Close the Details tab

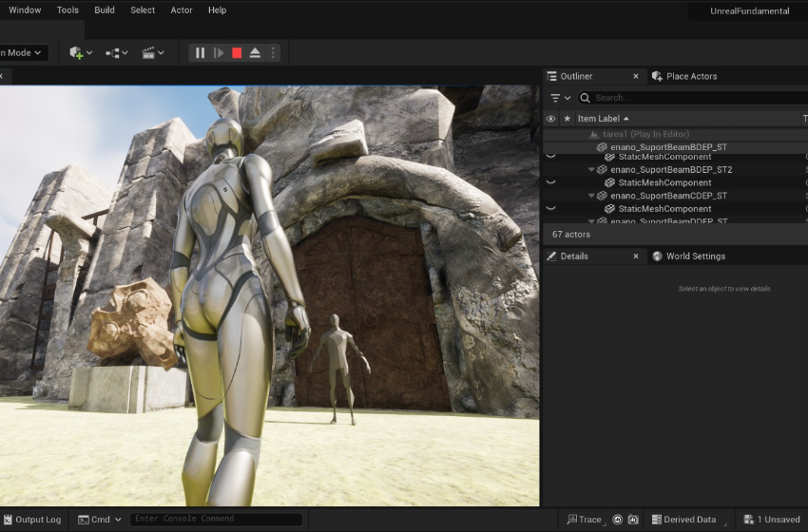pos(636,256)
